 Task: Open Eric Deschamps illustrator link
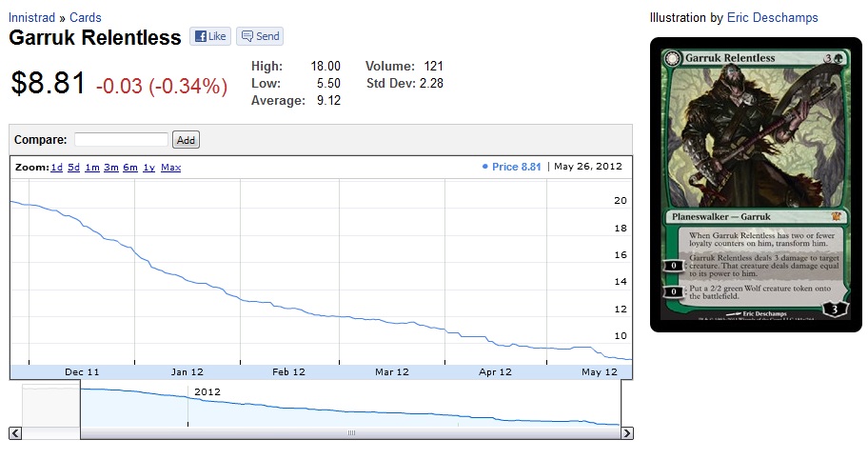(772, 17)
